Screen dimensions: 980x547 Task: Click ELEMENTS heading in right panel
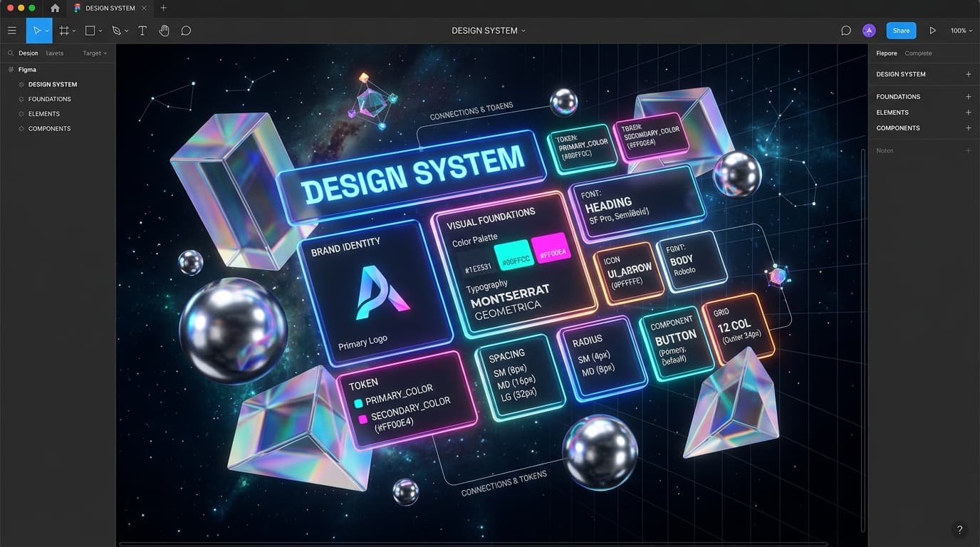892,113
